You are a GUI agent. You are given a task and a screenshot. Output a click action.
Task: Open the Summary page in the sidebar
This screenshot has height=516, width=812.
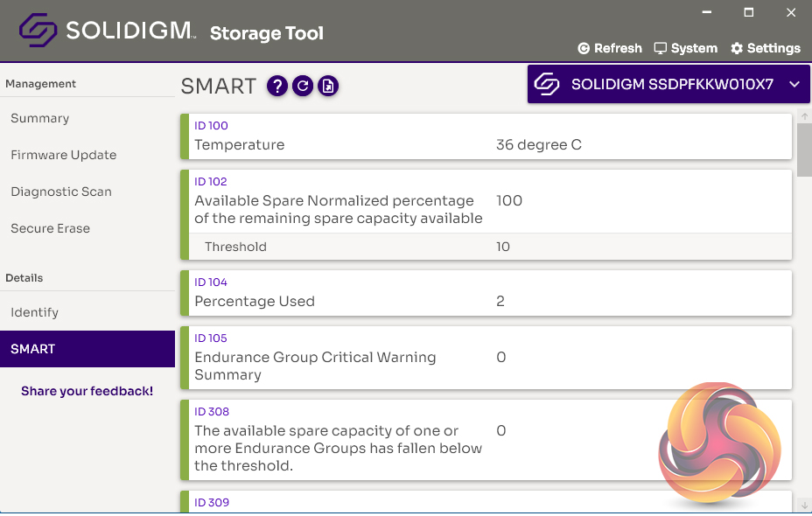click(40, 118)
